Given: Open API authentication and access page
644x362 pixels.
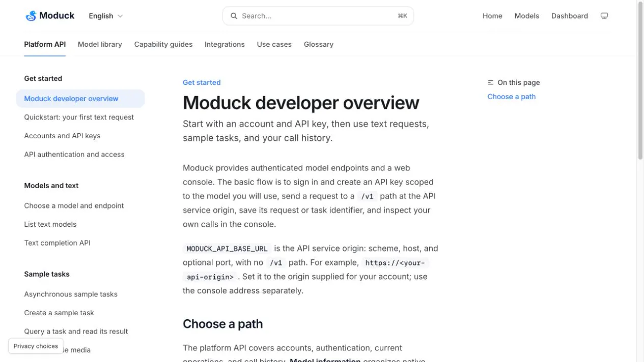Looking at the screenshot, I should pos(74,154).
